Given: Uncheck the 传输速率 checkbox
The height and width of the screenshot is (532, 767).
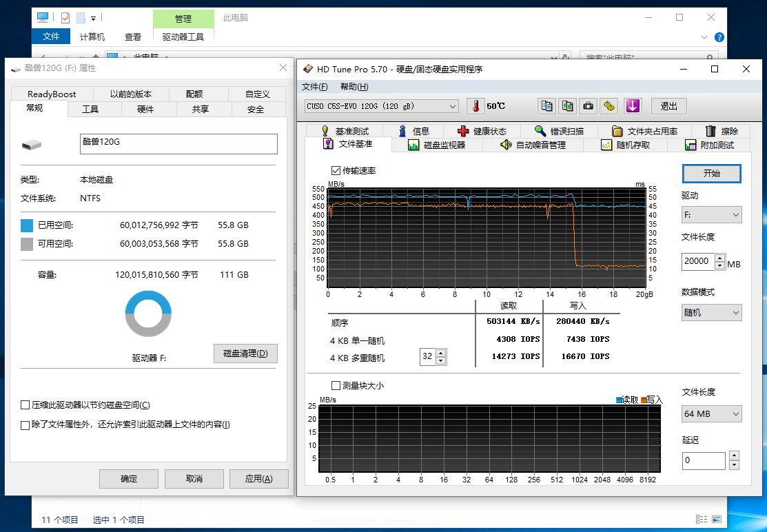Looking at the screenshot, I should point(337,170).
